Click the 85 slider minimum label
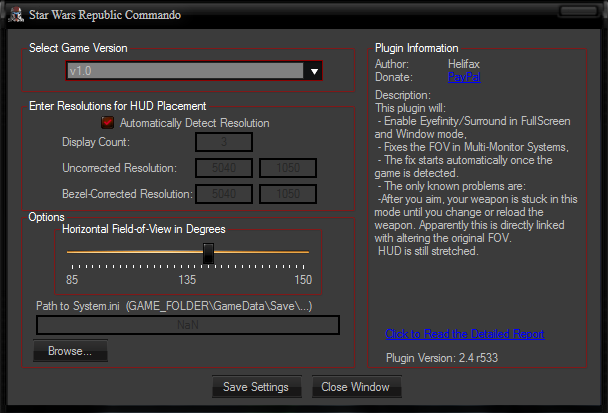 [72, 280]
